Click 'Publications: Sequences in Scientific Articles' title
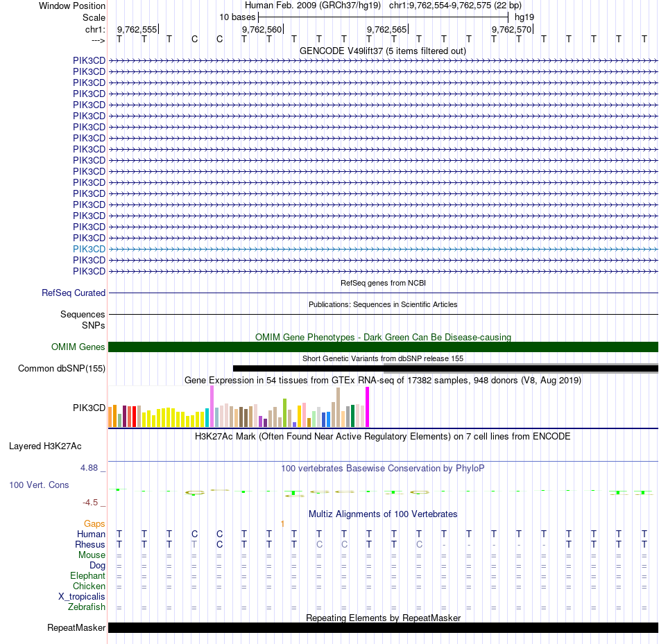Image resolution: width=659 pixels, height=644 pixels. coord(383,304)
